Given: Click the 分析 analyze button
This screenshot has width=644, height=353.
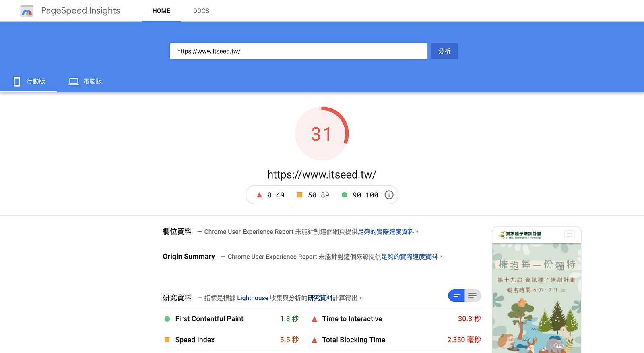Looking at the screenshot, I should coord(444,51).
